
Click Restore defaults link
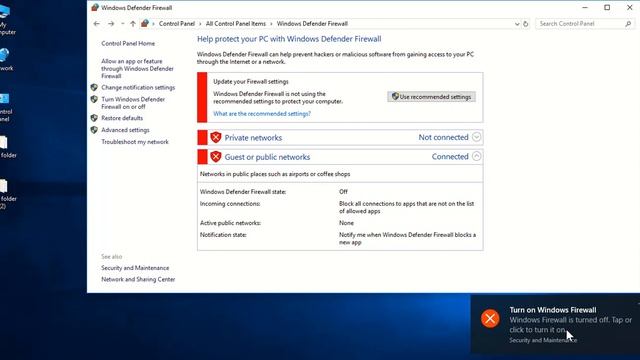tap(122, 118)
